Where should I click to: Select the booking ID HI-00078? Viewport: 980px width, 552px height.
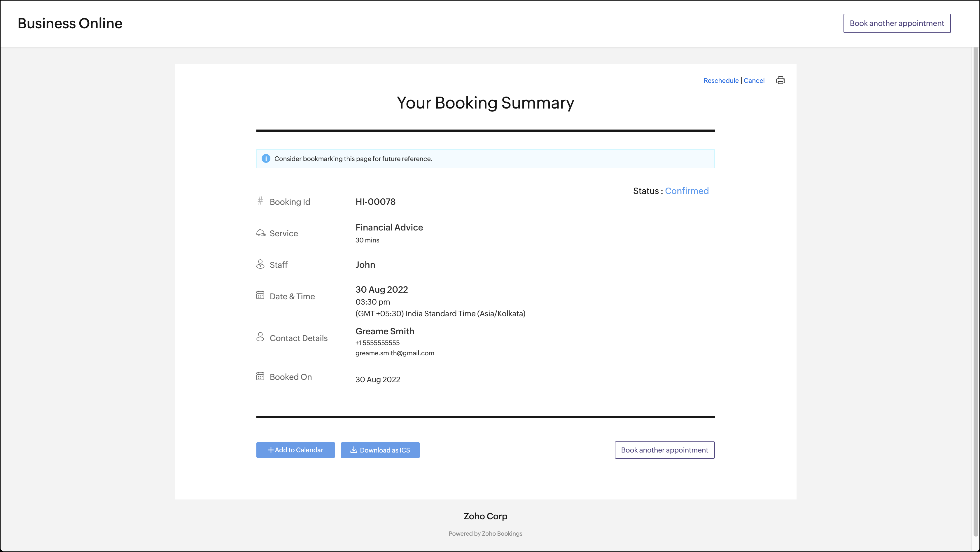tap(375, 202)
